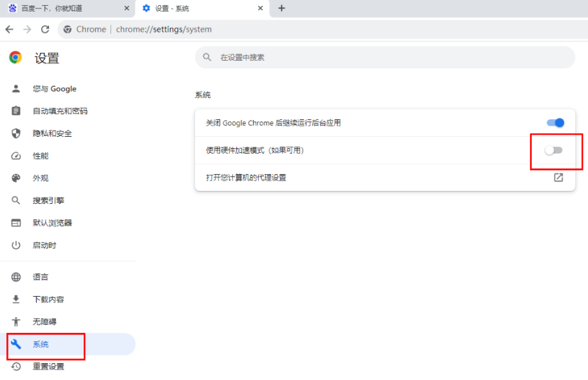Click 打开您计算机的代理设置 row text
This screenshot has height=380, width=588.
click(246, 177)
